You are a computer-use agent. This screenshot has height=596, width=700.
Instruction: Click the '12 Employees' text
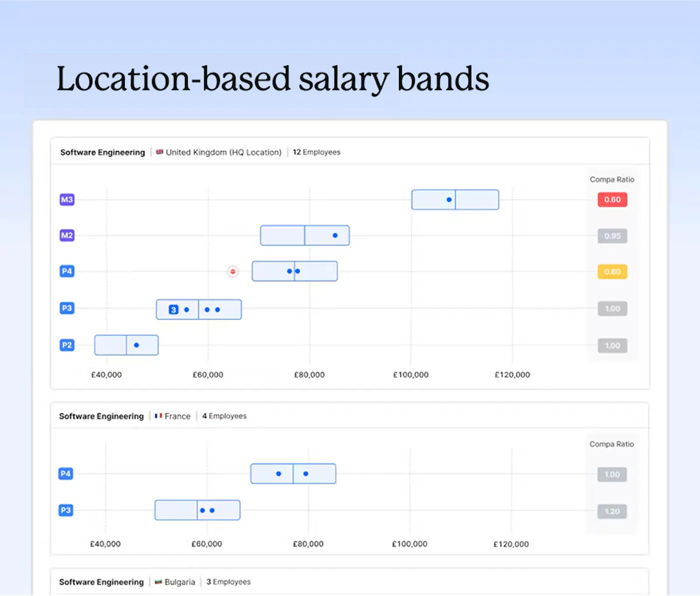[317, 152]
